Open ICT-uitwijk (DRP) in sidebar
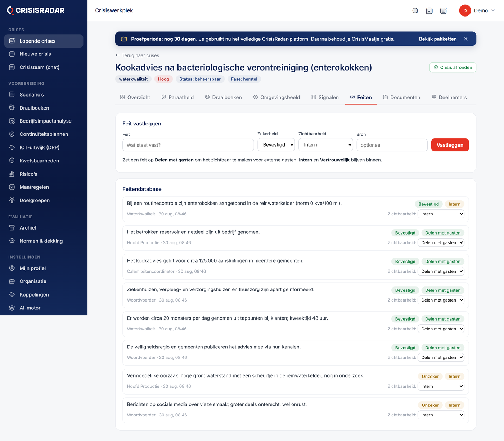This screenshot has height=441, width=504. click(44, 147)
